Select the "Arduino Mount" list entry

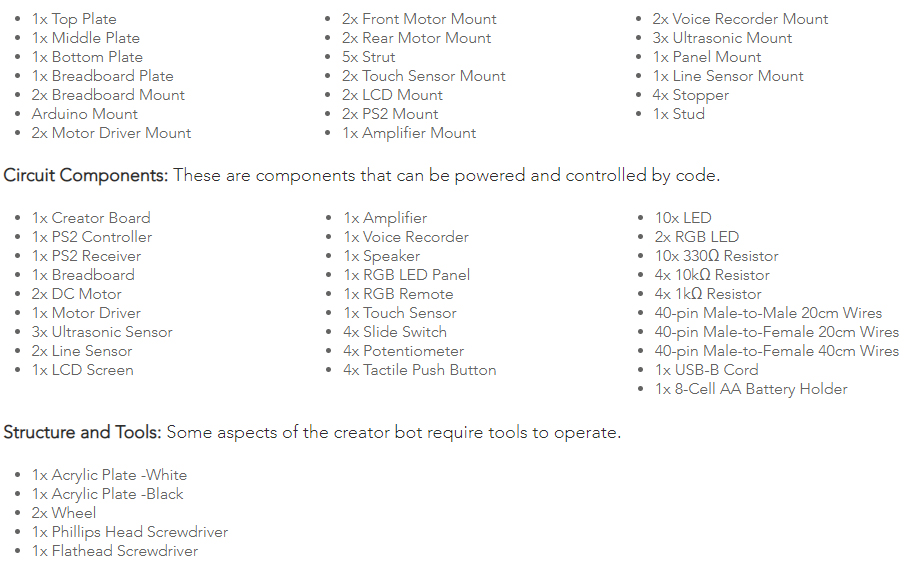tap(85, 114)
